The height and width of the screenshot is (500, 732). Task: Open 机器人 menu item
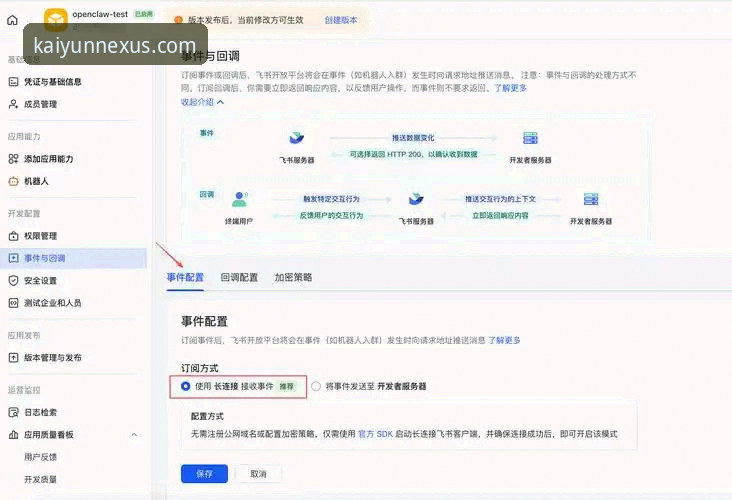36,181
